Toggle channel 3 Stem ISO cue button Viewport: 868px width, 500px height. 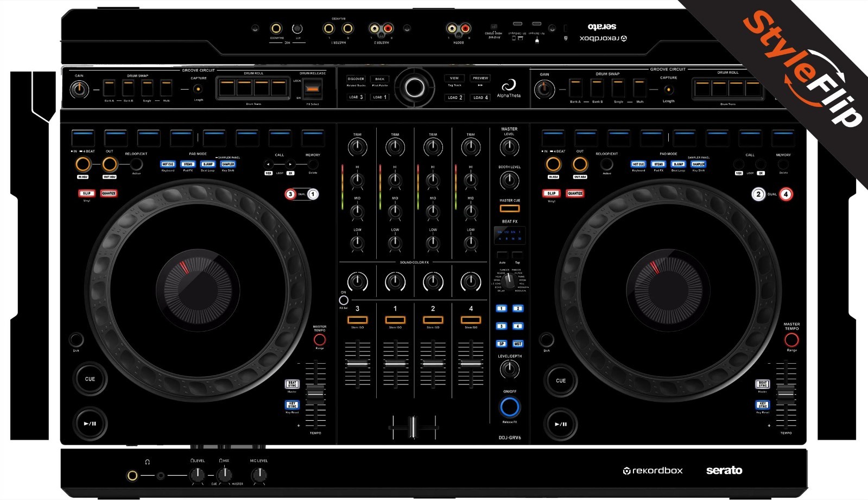click(357, 320)
